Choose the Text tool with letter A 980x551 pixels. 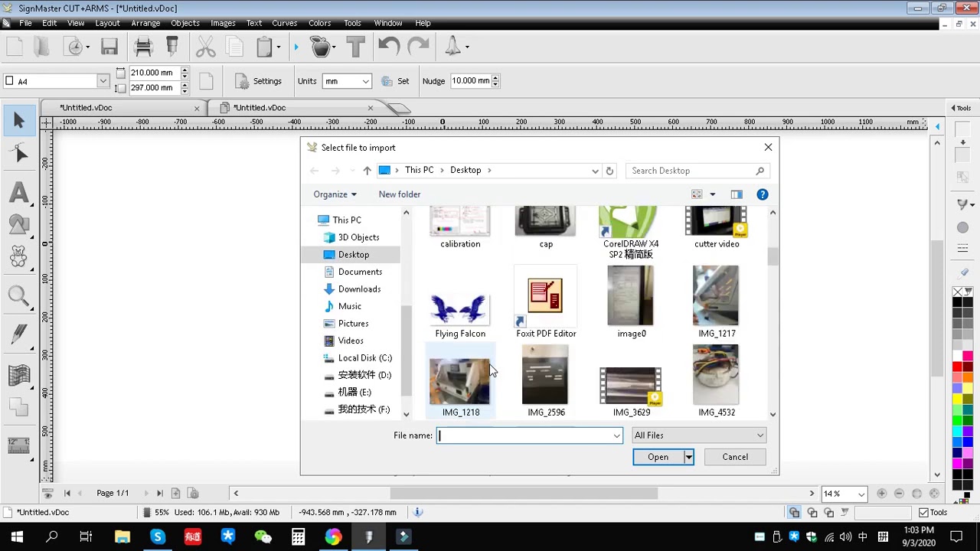19,191
